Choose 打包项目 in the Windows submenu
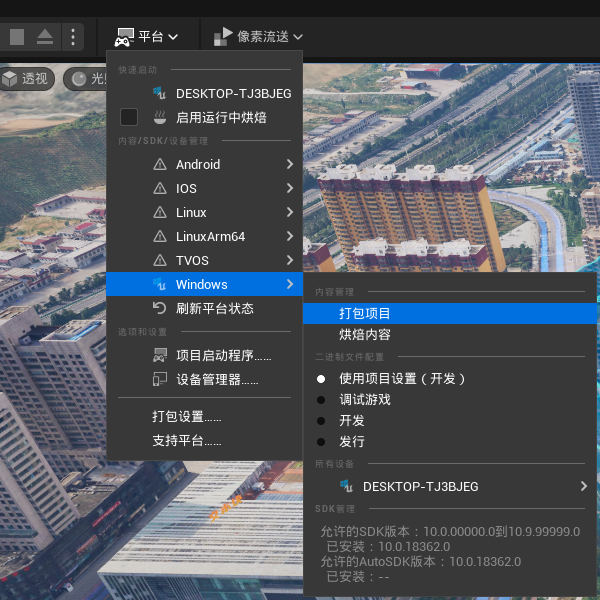This screenshot has width=600, height=600. (450, 313)
